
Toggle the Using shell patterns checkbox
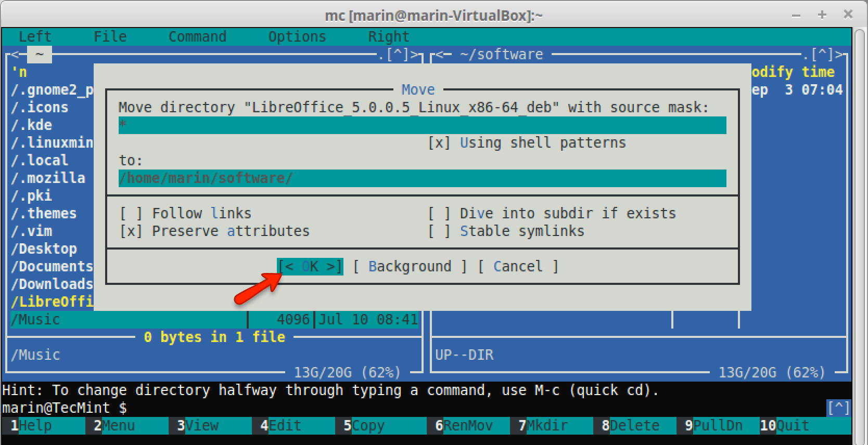coord(439,143)
